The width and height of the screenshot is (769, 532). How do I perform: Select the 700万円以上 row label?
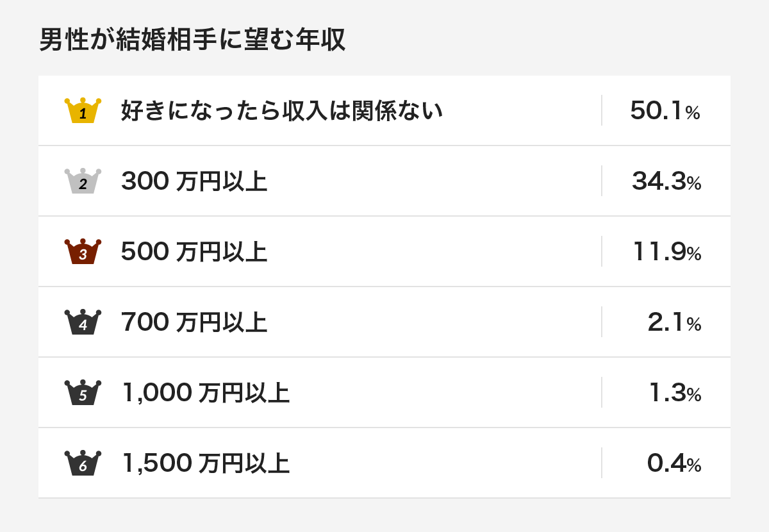[194, 323]
